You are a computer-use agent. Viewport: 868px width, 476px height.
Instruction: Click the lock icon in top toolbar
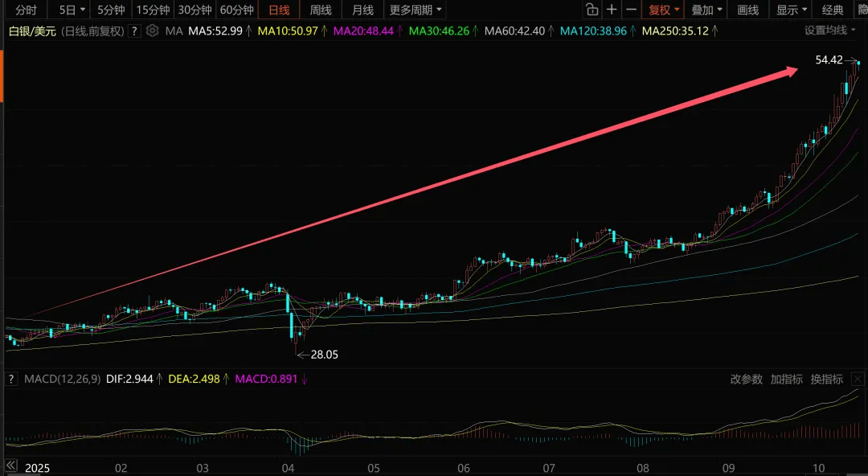point(592,10)
